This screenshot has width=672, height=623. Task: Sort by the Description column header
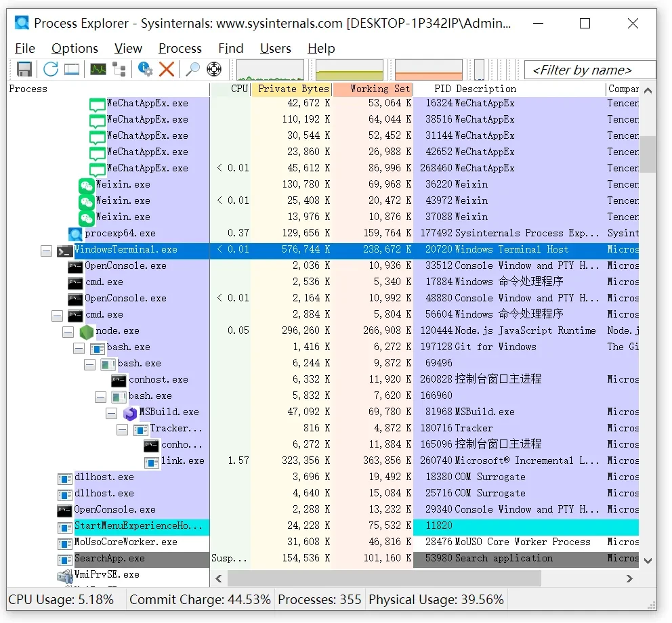click(530, 89)
